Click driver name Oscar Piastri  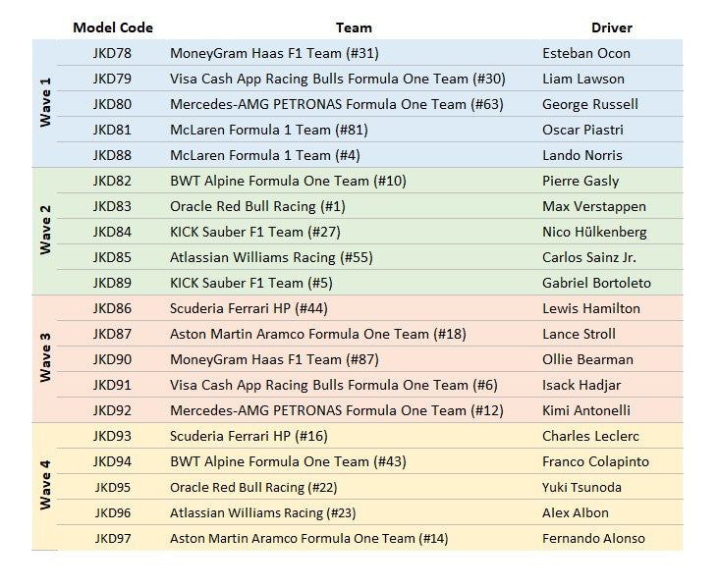pos(582,130)
